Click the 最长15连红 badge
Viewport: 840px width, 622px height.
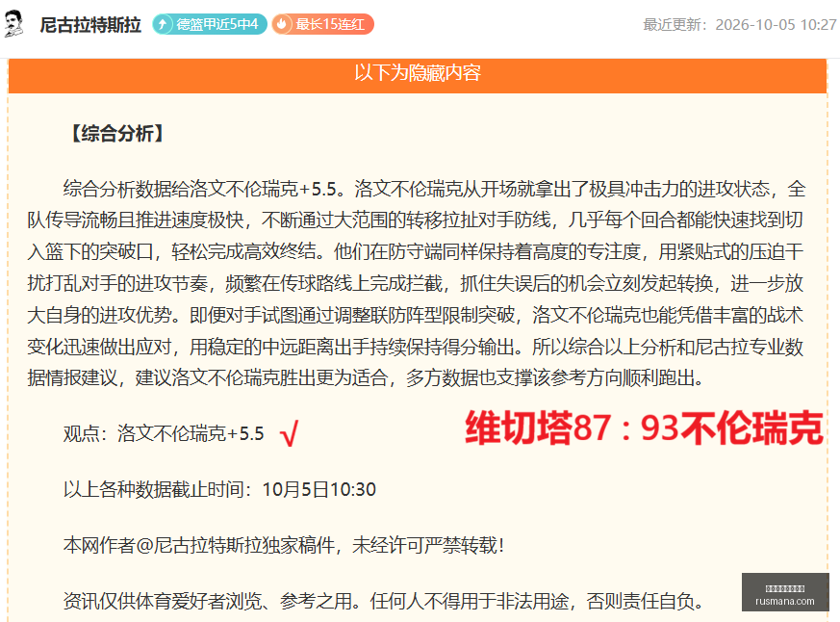coord(322,24)
